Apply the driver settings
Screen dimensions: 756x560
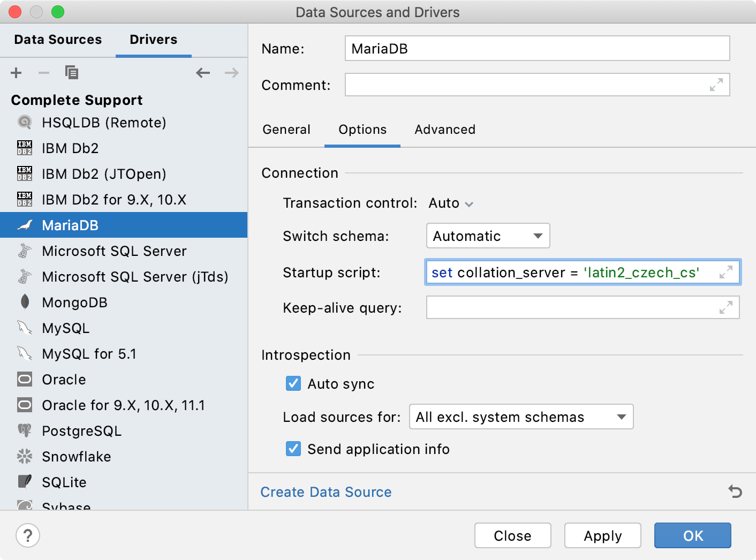[602, 535]
